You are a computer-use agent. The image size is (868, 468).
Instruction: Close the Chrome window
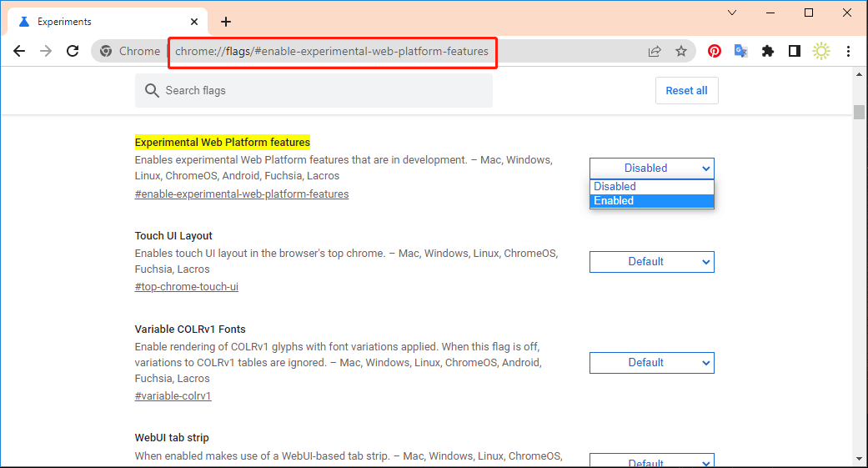pos(847,13)
